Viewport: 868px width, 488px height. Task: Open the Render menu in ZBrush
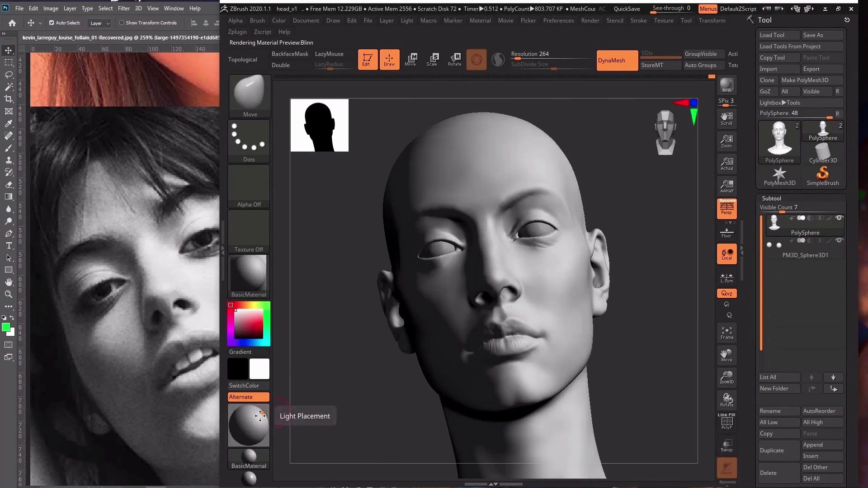coord(590,20)
